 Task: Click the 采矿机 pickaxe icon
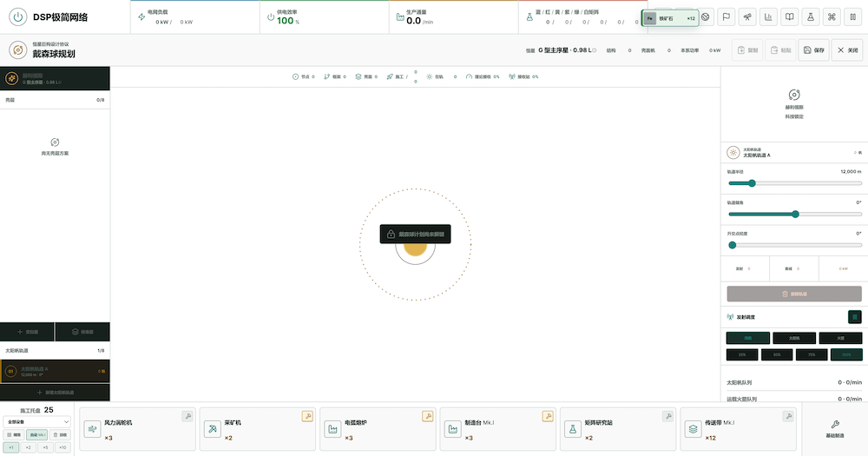click(x=213, y=429)
